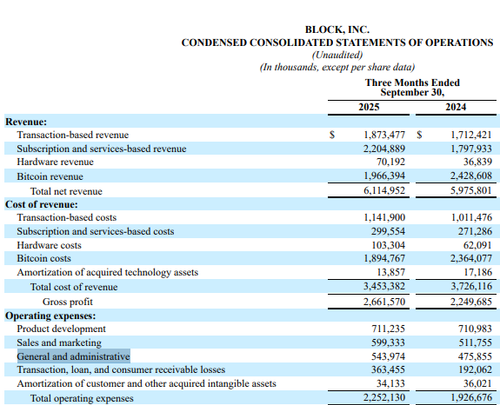Select the value "1,894,767"
This screenshot has width=500, height=405.
(384, 259)
